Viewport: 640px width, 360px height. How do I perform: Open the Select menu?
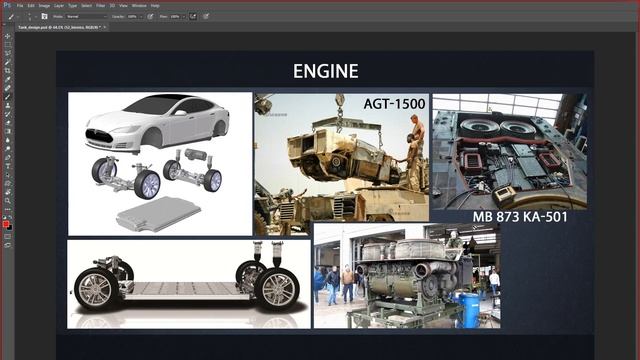click(x=87, y=6)
